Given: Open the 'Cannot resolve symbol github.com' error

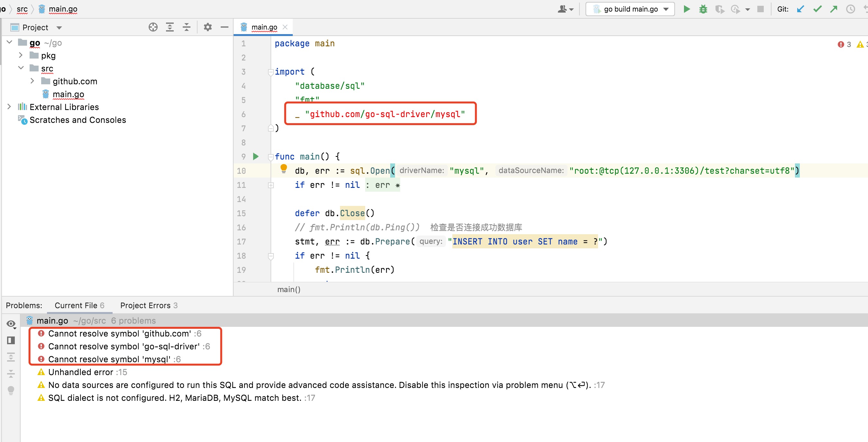Looking at the screenshot, I should [120, 334].
